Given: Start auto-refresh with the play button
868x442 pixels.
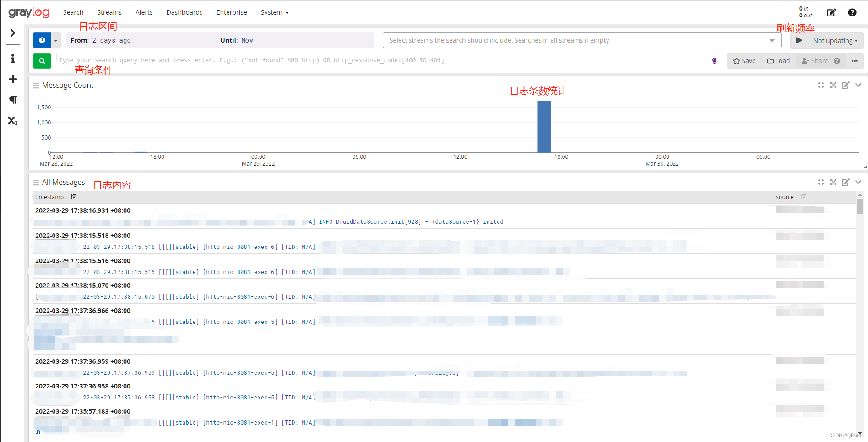Looking at the screenshot, I should click(798, 40).
